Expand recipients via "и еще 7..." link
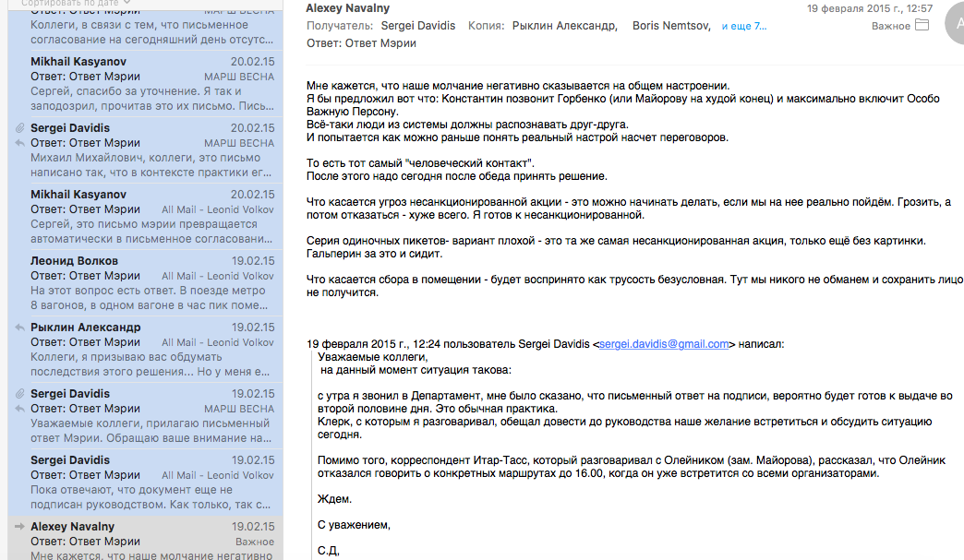 pos(743,26)
